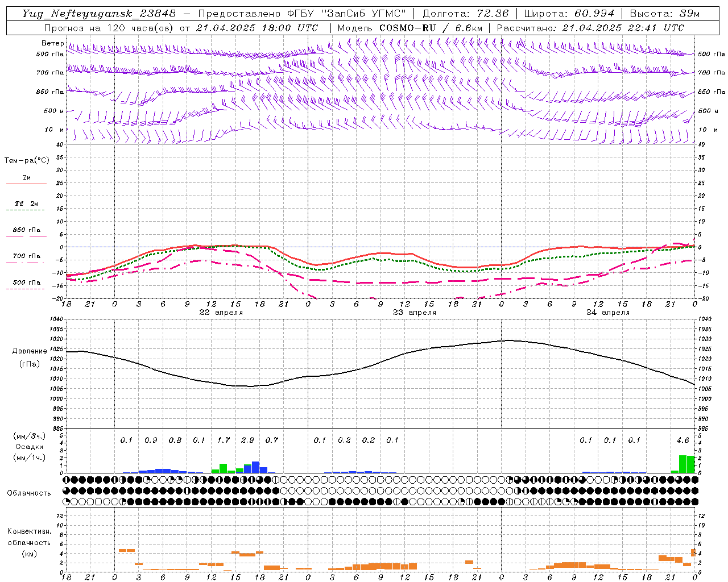Click the Рассчитано: 21.04.2025 22:41 UTC text
This screenshot has height=582, width=728.
pyautogui.click(x=590, y=28)
